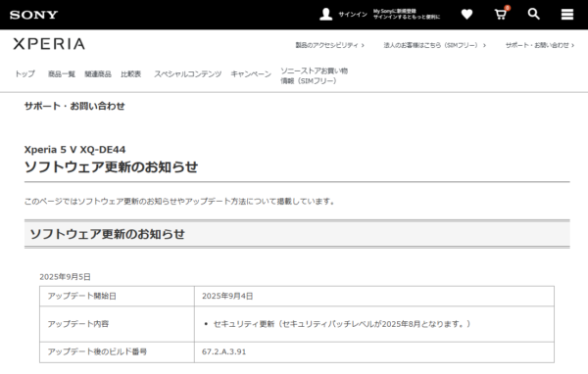Select the スペシャルコンテンツ menu item

pyautogui.click(x=187, y=73)
